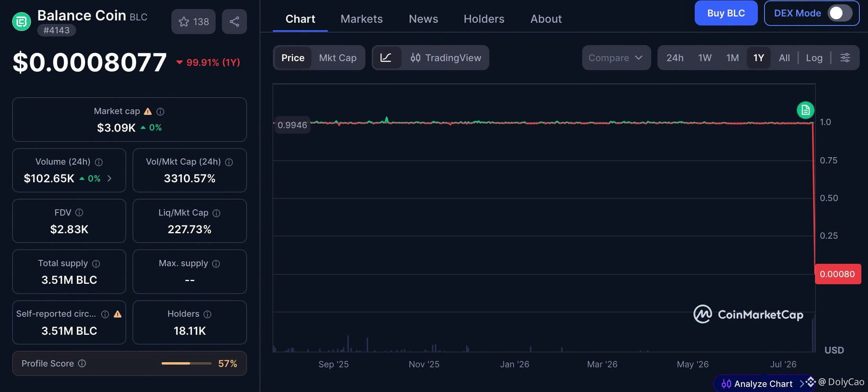
Task: Open FDV info icon
Action: [x=79, y=212]
